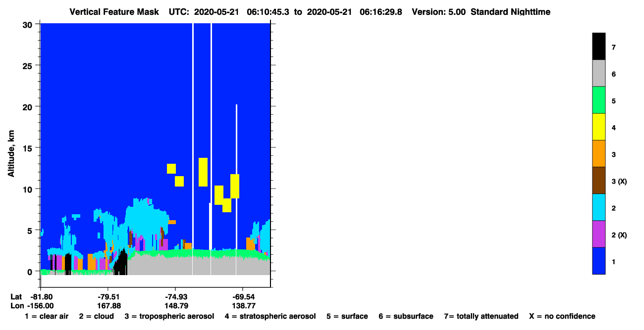The height and width of the screenshot is (330, 644).
Task: Click the y-axis tick label 0
Action: [x=31, y=272]
